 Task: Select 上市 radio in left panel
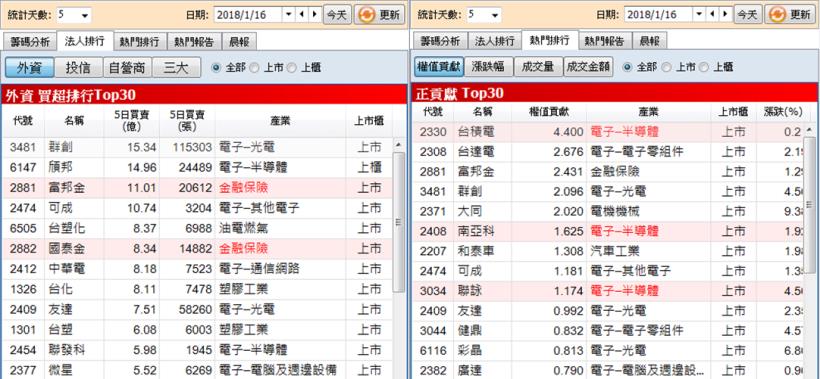(x=254, y=67)
